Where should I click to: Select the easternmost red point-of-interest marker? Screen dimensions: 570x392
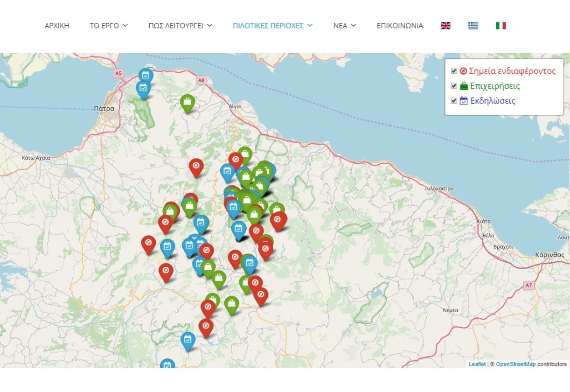pos(278,220)
